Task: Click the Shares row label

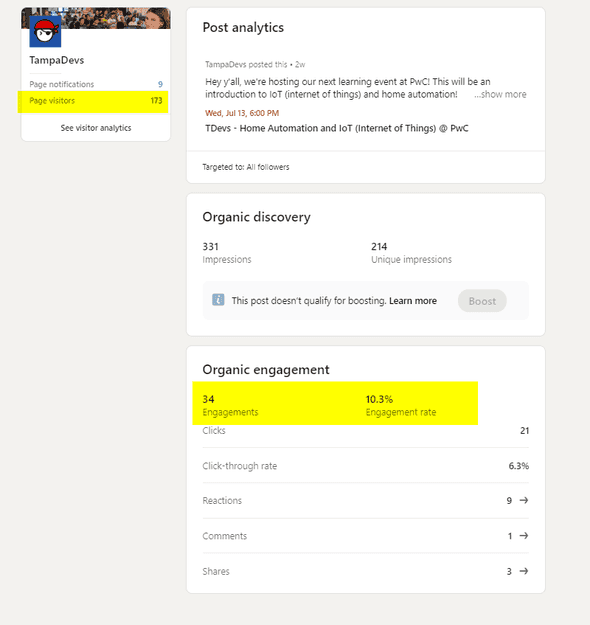Action: pos(216,572)
